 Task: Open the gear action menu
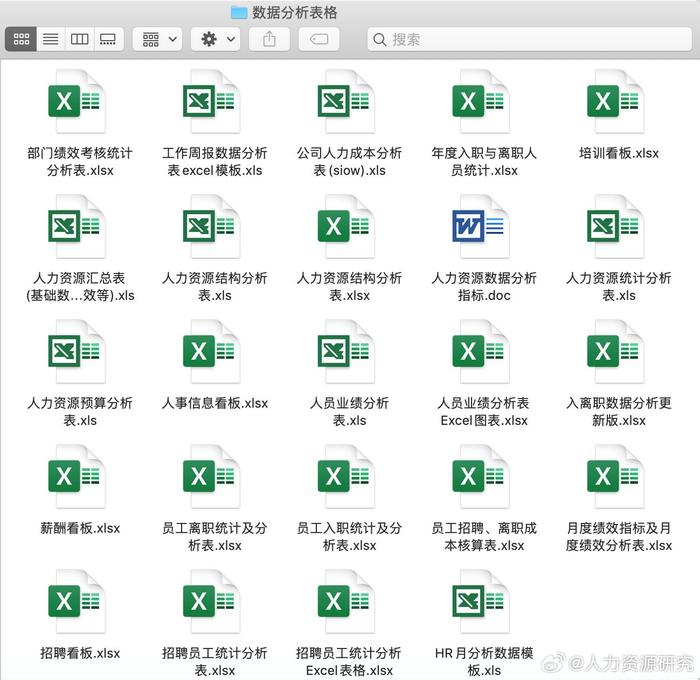pyautogui.click(x=216, y=39)
